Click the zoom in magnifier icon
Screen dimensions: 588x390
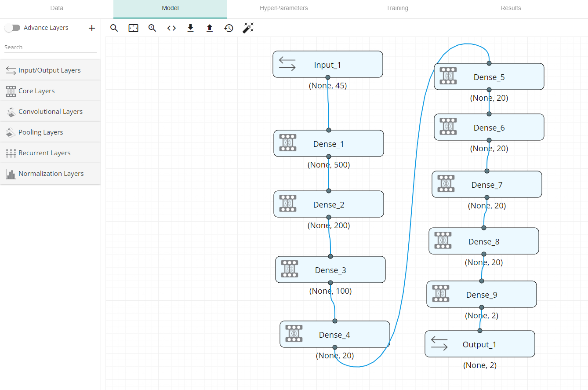click(152, 28)
